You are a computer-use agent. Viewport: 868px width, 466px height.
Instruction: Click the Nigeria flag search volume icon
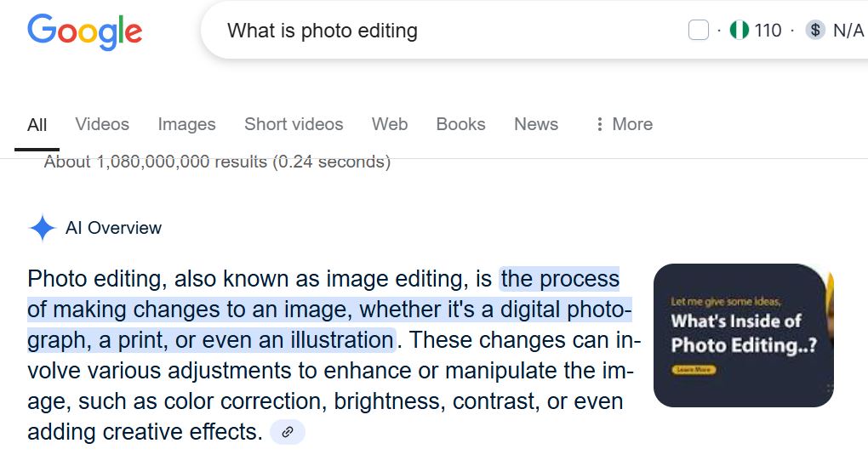[x=740, y=31]
